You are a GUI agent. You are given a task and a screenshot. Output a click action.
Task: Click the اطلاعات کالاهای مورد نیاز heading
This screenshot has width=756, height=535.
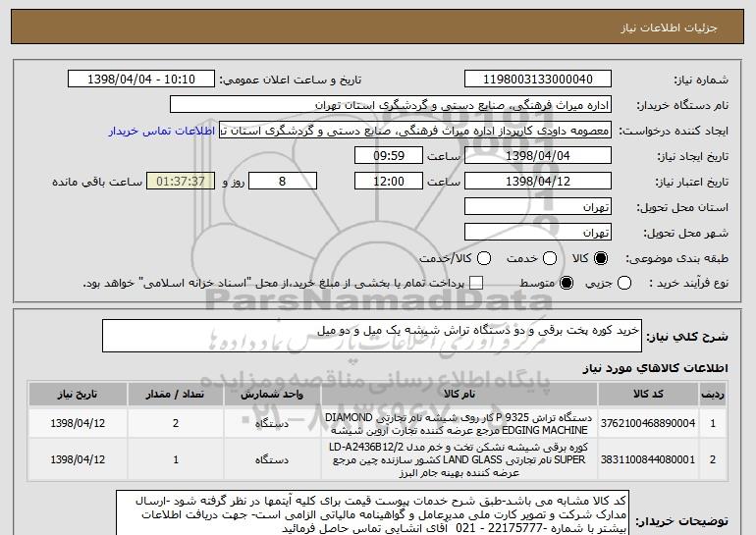(655, 368)
